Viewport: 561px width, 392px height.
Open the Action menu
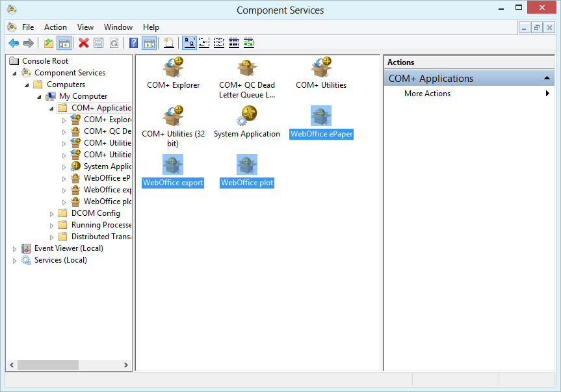point(55,27)
